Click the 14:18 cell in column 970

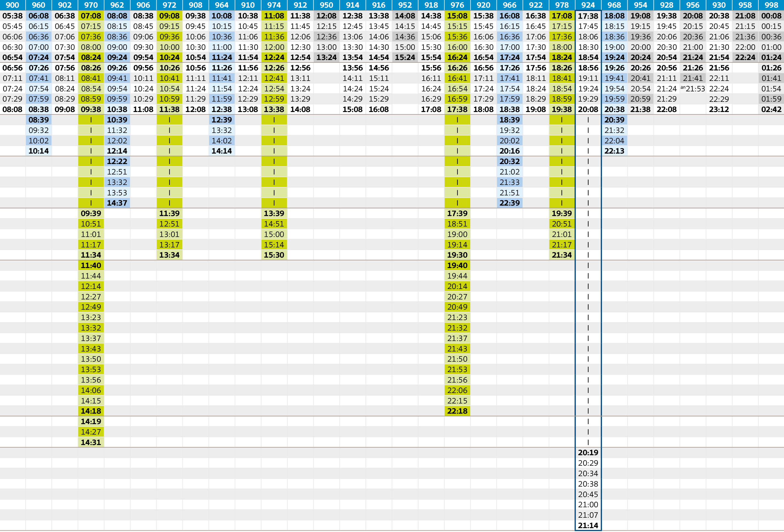(x=91, y=411)
